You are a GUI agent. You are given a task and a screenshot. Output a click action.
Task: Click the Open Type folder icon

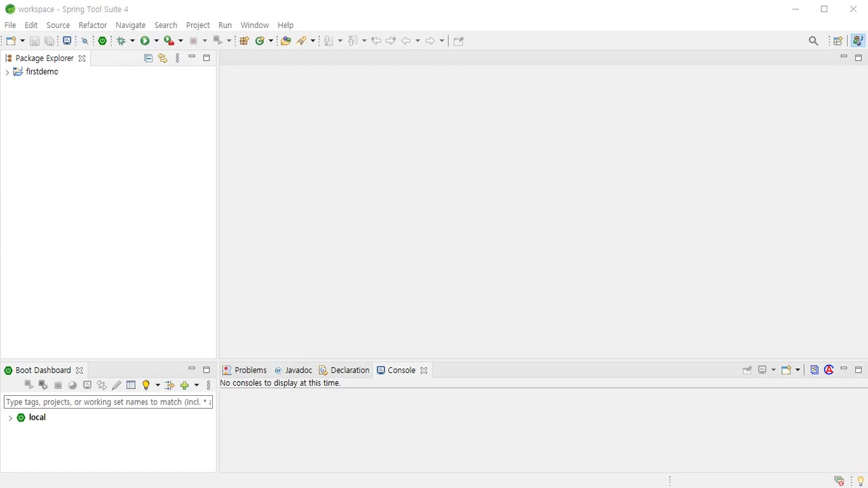[x=285, y=41]
